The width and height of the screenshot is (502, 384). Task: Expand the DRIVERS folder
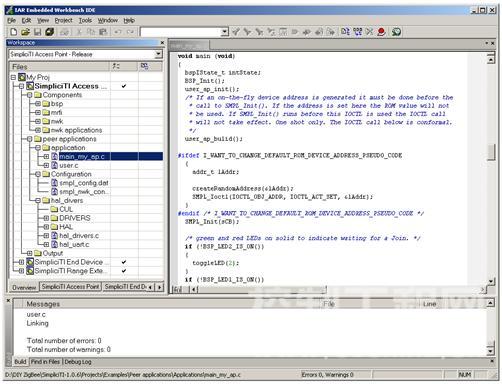[46, 218]
